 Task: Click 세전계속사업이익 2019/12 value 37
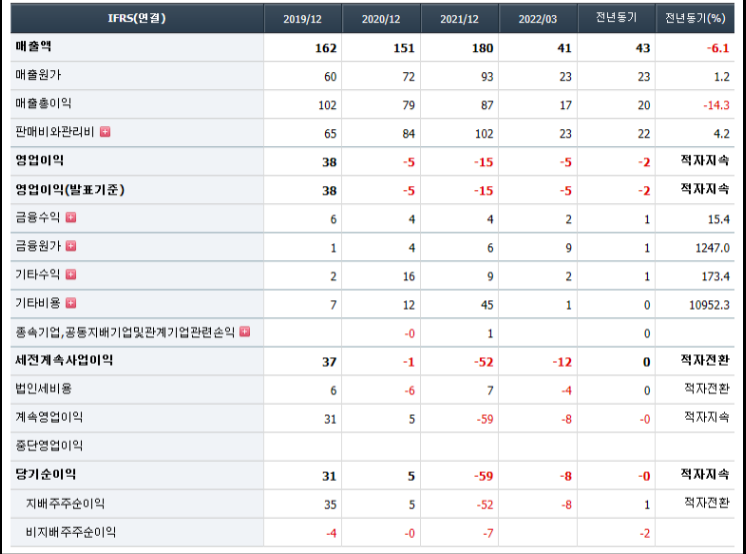tap(329, 362)
